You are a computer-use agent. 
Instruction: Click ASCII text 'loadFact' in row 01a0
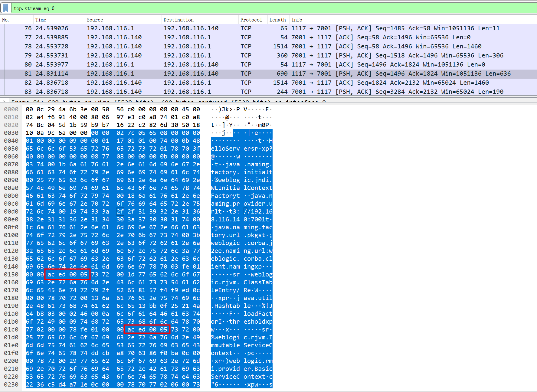(x=258, y=314)
